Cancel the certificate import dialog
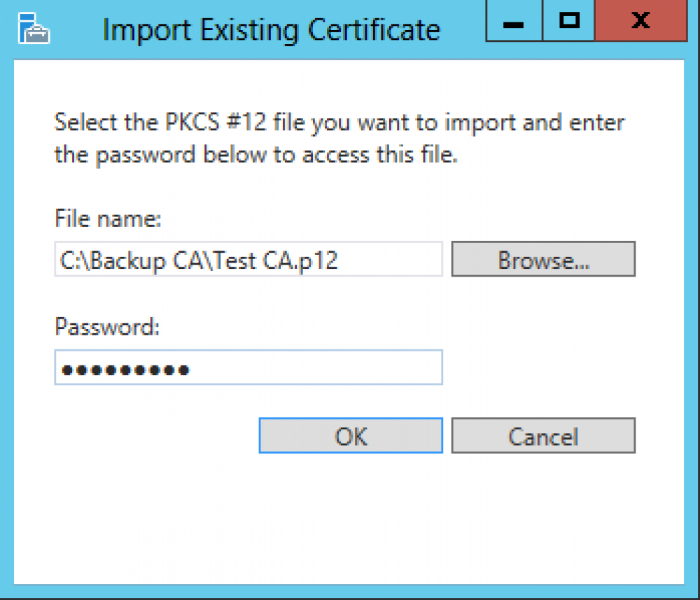Screen dimensions: 700x600 [x=543, y=435]
